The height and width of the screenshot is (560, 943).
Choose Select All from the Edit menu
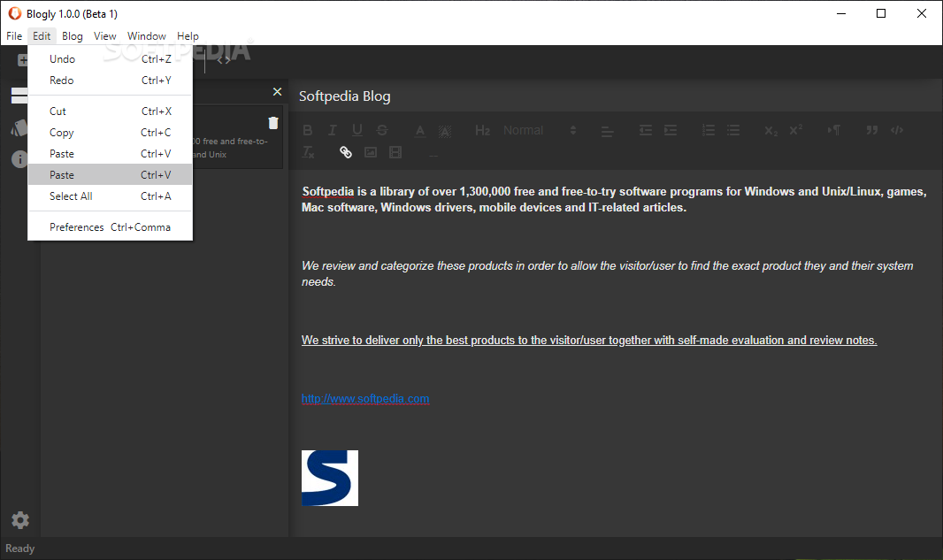110,196
